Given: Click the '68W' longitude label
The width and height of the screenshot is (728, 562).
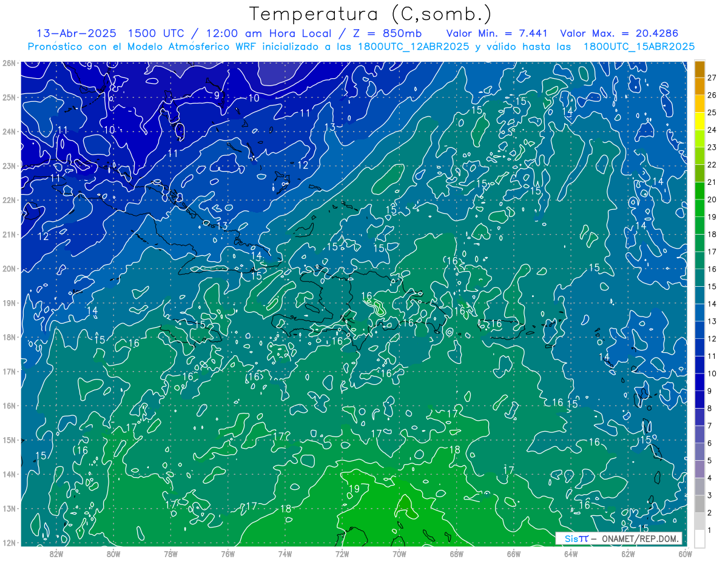Looking at the screenshot, I should (x=456, y=553).
